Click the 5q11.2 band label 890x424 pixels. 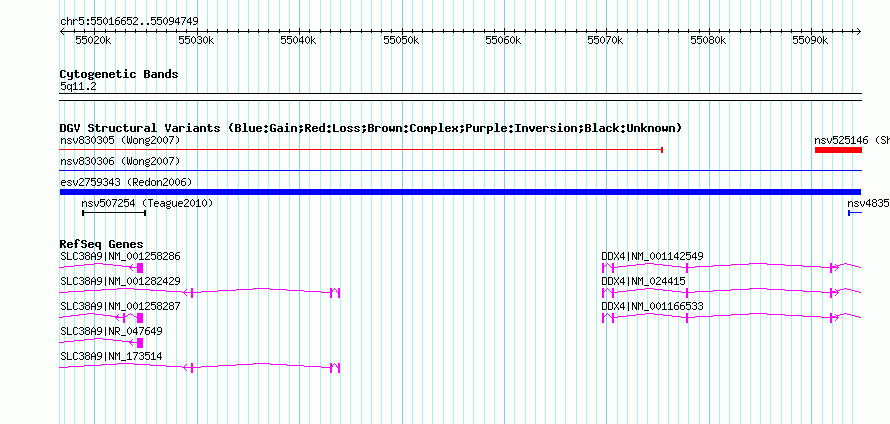(78, 87)
